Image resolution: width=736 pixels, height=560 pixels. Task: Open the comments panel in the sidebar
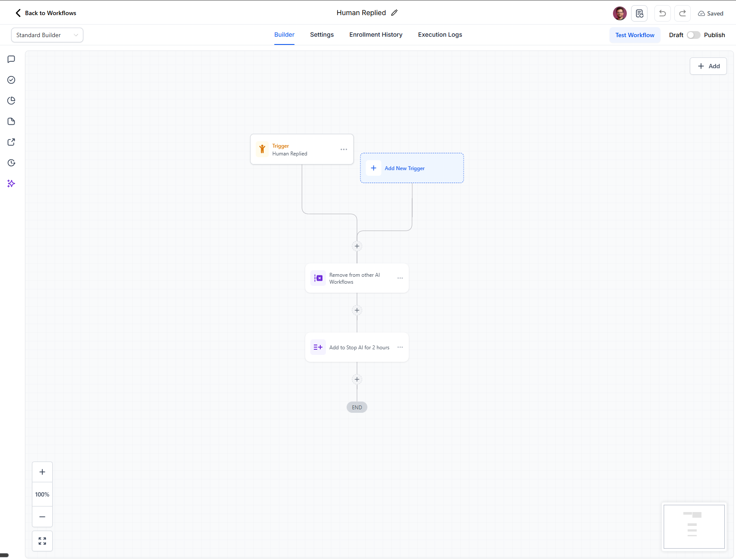11,59
